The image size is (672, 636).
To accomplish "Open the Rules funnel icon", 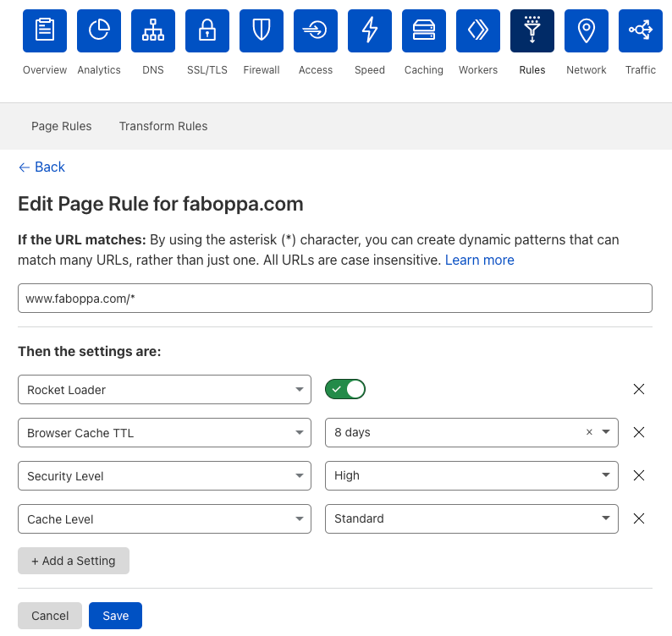I will tap(532, 30).
